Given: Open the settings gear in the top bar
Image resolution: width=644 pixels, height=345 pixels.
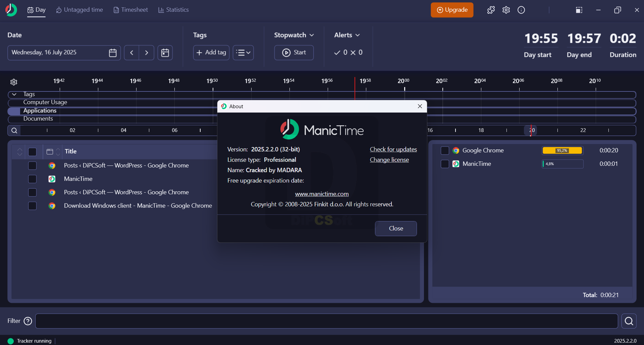Looking at the screenshot, I should 506,10.
